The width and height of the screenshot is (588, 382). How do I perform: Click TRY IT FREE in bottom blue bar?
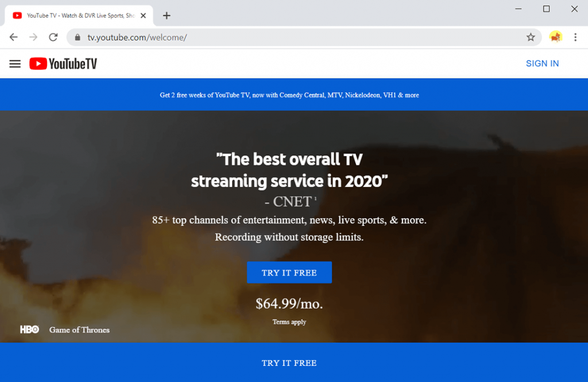point(289,363)
